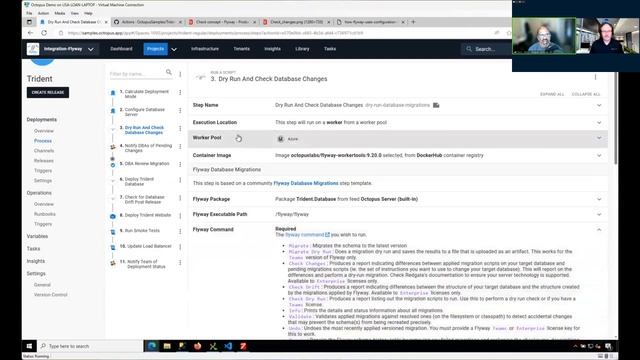
Task: Open the Tenants nav item
Action: click(242, 49)
